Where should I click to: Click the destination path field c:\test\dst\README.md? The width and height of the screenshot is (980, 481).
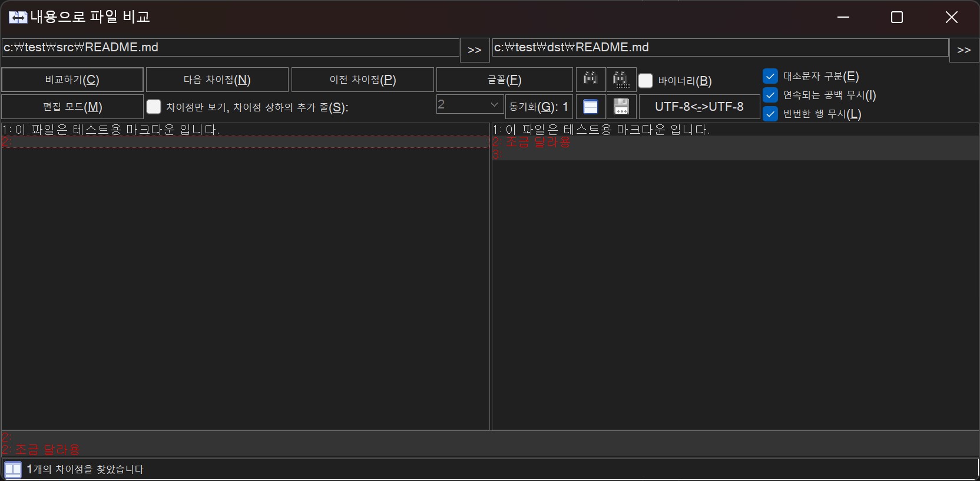[720, 47]
